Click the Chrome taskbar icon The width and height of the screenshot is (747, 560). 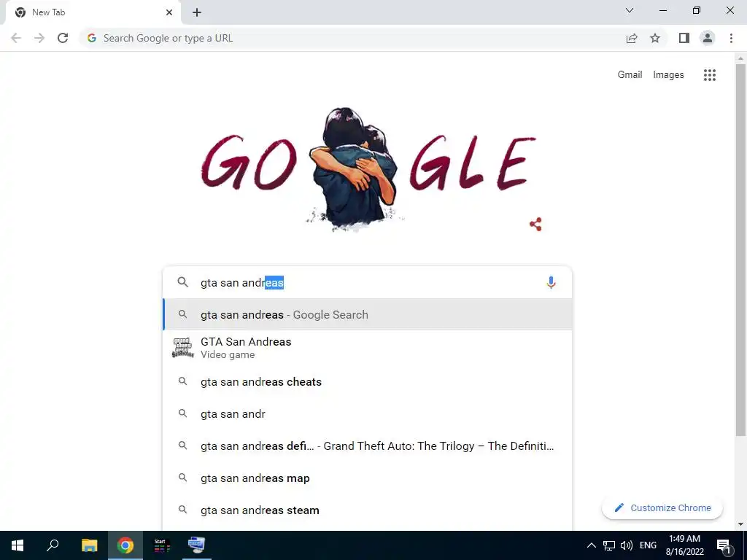pyautogui.click(x=125, y=545)
